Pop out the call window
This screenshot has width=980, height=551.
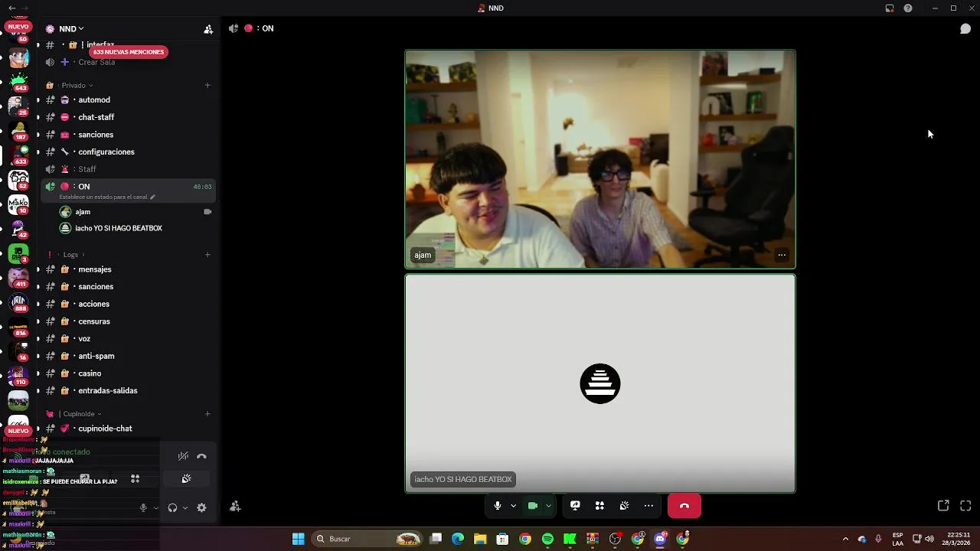(x=943, y=506)
